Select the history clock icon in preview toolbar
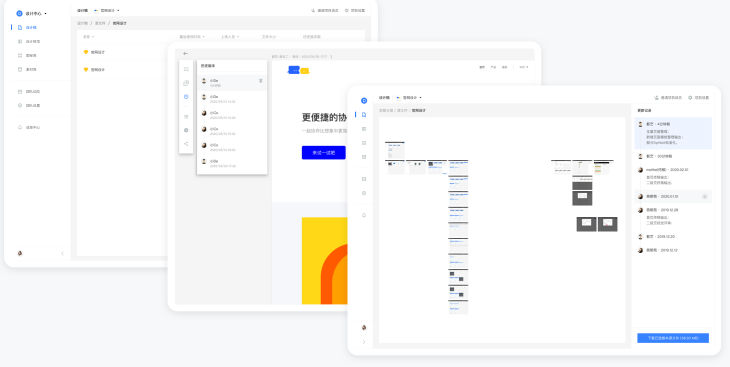Screen dimensions: 730x367 coord(186,96)
